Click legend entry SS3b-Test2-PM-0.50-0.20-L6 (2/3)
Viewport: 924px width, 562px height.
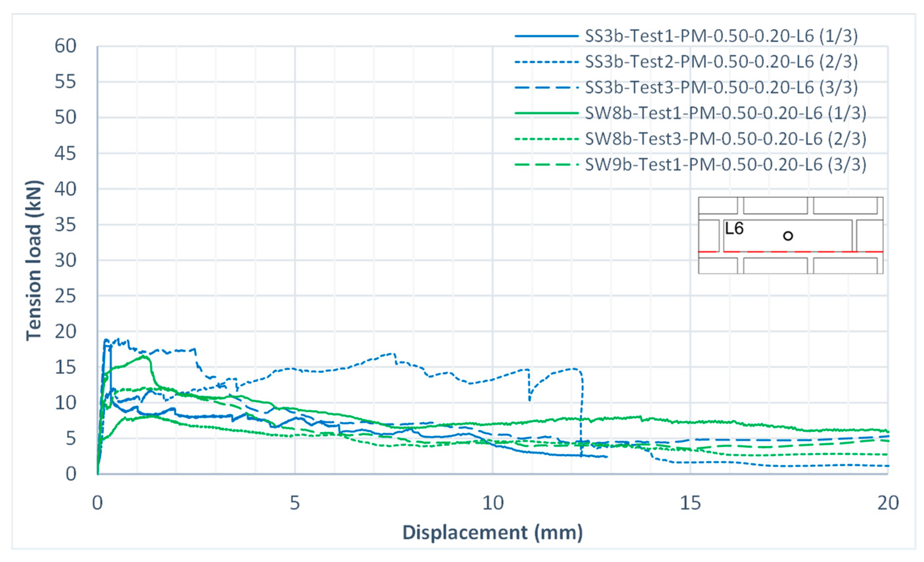[x=721, y=62]
